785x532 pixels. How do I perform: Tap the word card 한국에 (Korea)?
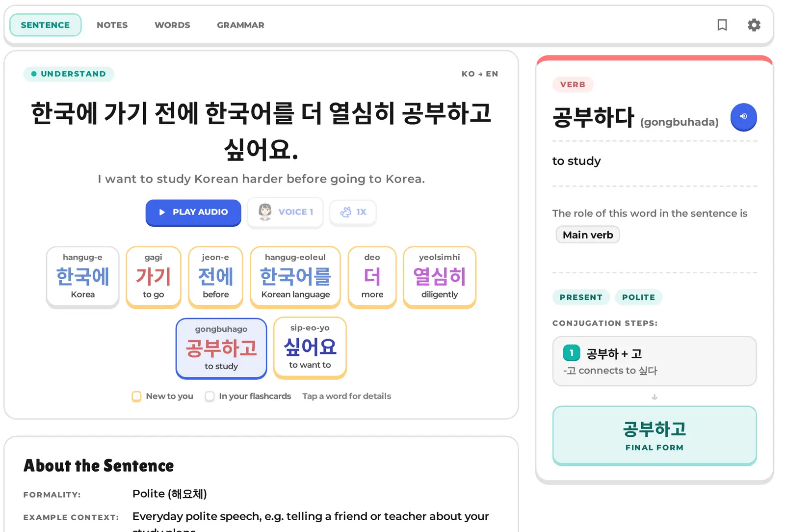(x=83, y=277)
